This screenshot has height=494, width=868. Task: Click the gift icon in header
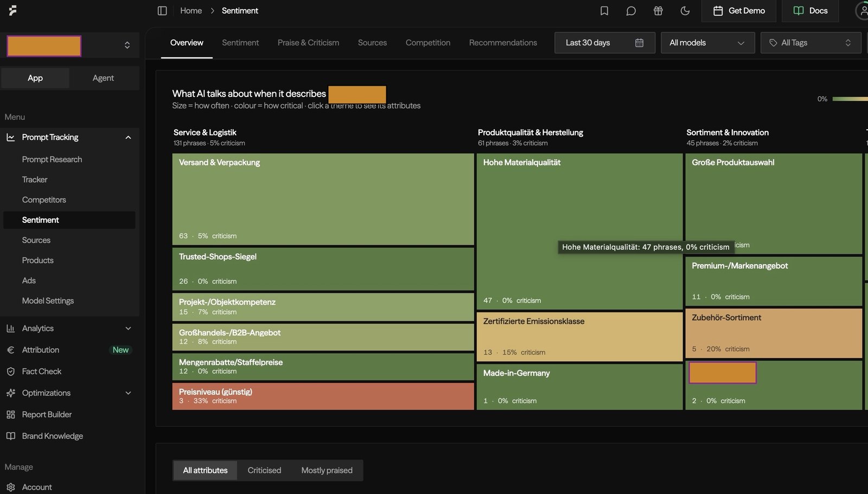(658, 11)
